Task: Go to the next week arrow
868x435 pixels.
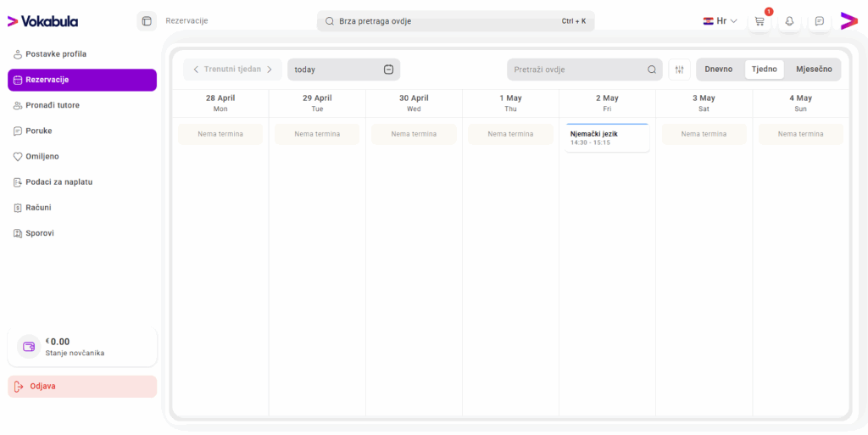Action: 270,70
